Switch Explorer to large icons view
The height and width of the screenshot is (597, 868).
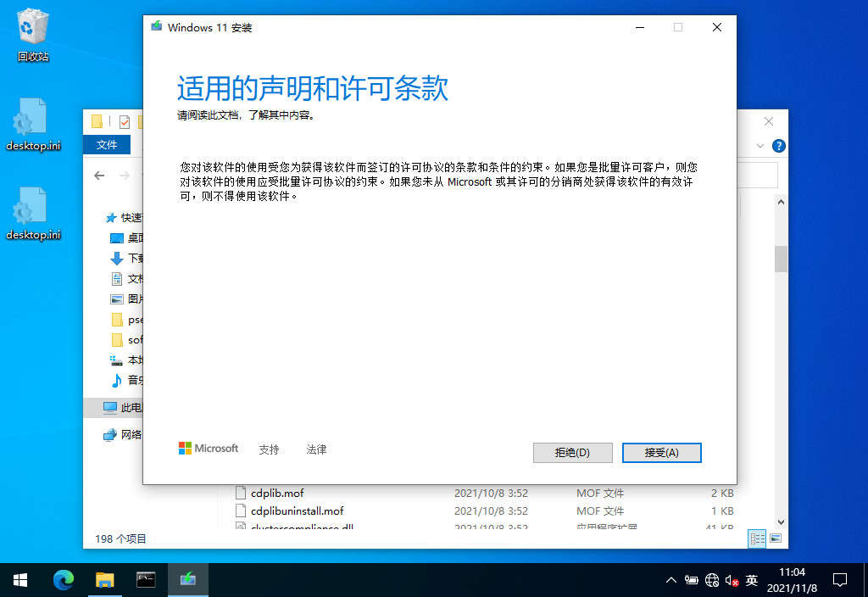click(776, 538)
